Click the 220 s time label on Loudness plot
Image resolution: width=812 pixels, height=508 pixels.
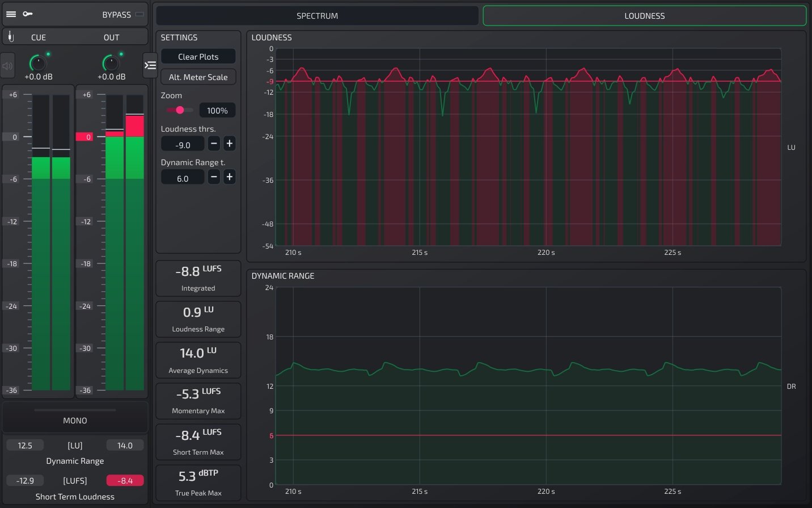coord(546,253)
